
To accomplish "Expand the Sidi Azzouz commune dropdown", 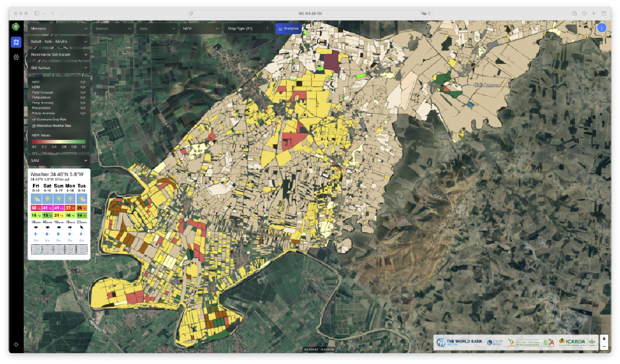I will coord(59,67).
